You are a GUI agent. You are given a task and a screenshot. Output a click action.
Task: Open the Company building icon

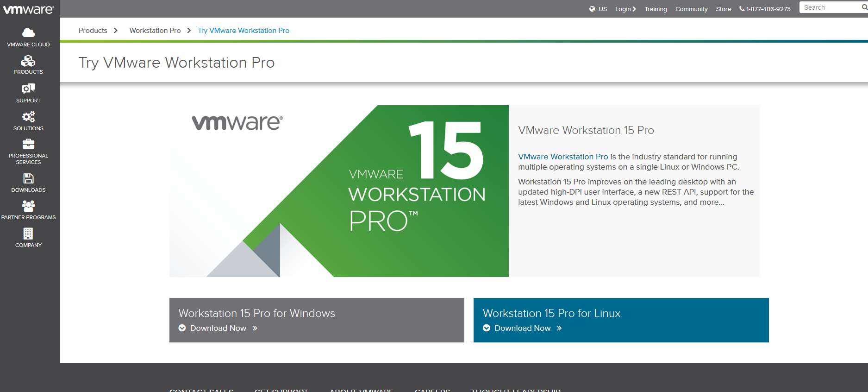[x=28, y=234]
